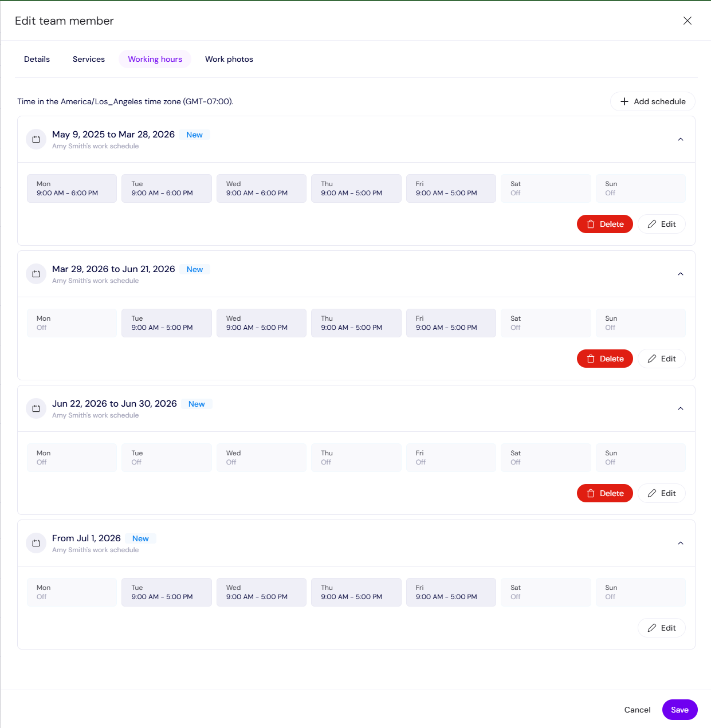The width and height of the screenshot is (711, 728).
Task: Click the calendar icon on the May 9 schedule
Action: click(x=36, y=139)
